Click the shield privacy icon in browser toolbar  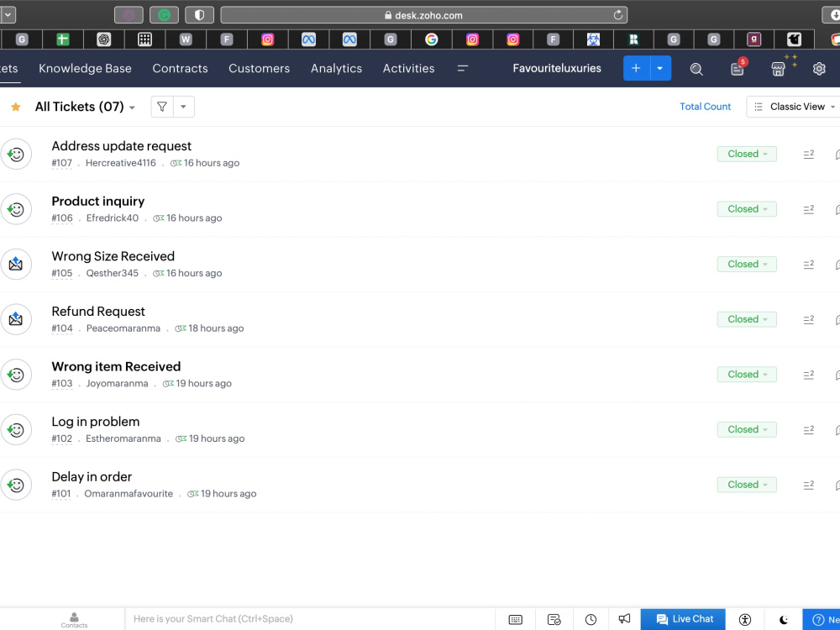199,15
